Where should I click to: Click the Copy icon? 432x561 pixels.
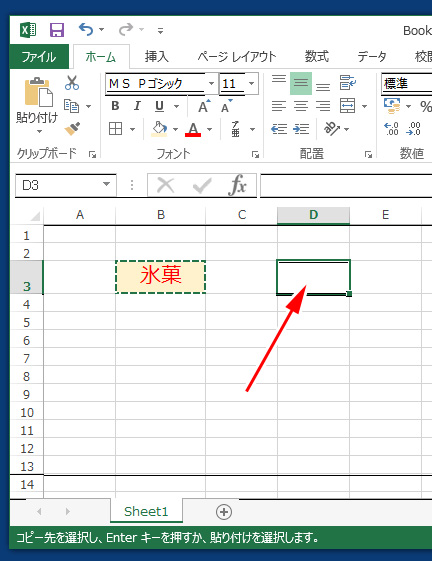pyautogui.click(x=71, y=106)
